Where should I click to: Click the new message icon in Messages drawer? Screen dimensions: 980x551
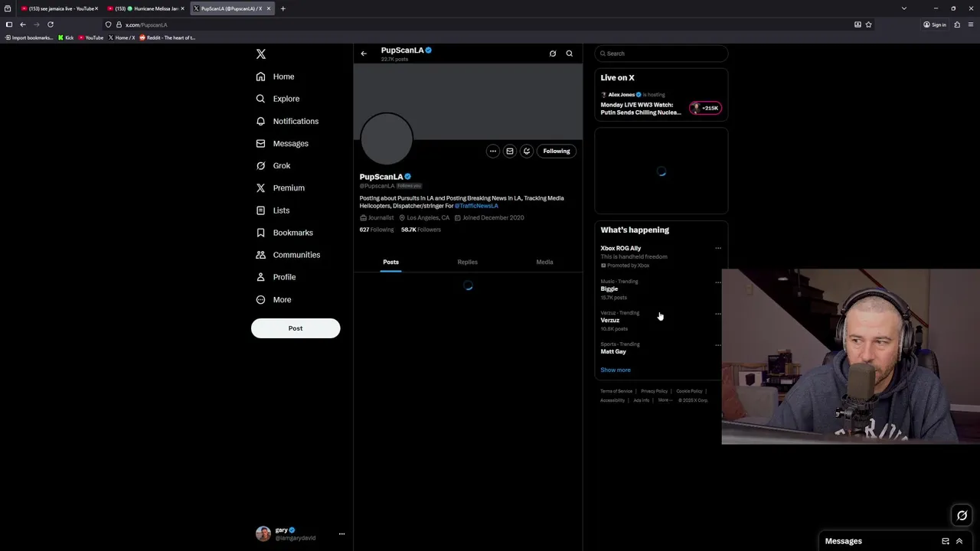pos(946,541)
